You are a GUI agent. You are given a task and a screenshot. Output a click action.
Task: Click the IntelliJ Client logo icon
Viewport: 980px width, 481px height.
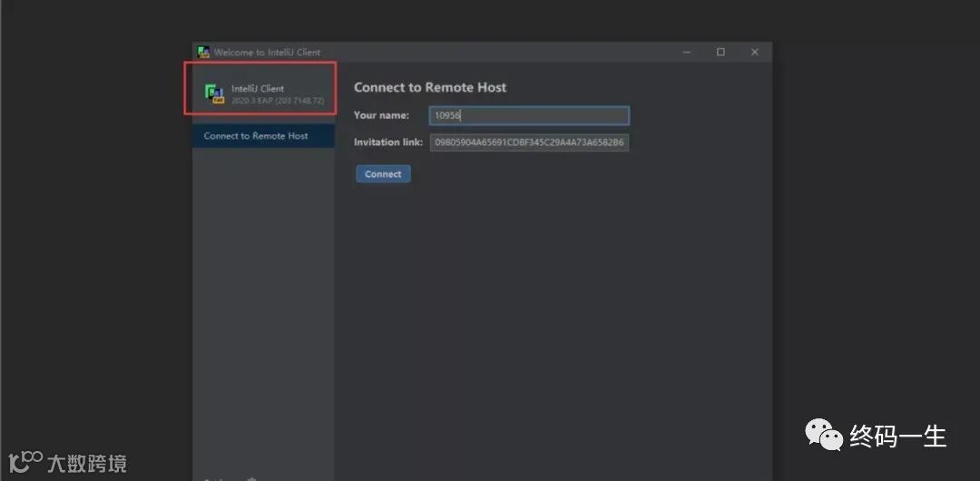[x=214, y=93]
